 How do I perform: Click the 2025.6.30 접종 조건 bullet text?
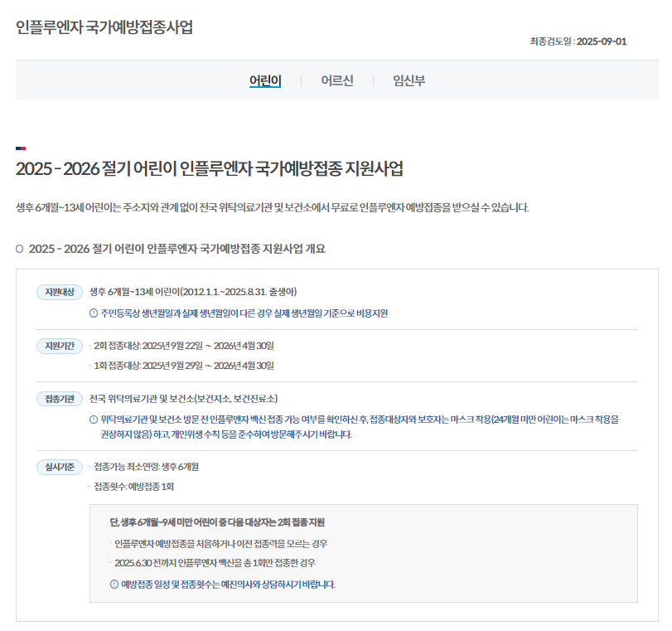click(x=214, y=565)
